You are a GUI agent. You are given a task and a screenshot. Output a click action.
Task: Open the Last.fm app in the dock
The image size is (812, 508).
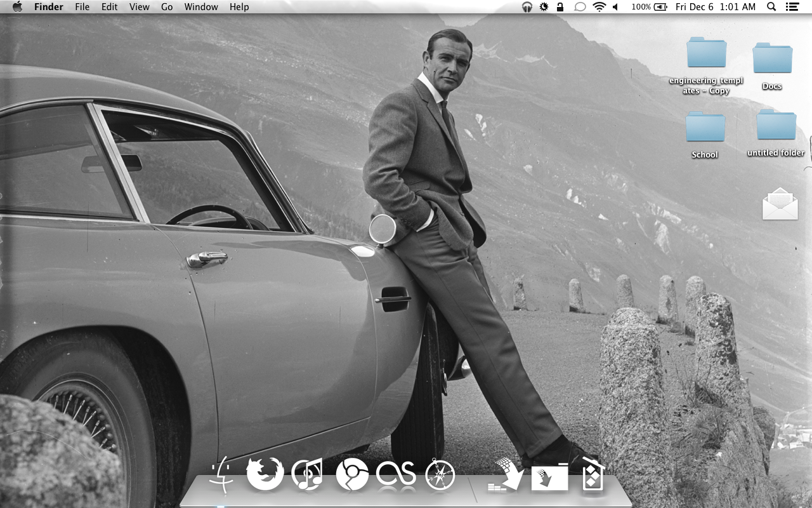pyautogui.click(x=396, y=474)
